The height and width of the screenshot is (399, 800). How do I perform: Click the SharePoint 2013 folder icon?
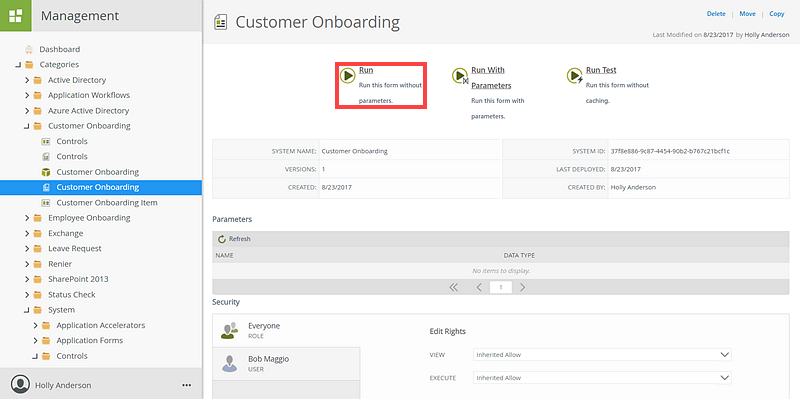point(37,279)
